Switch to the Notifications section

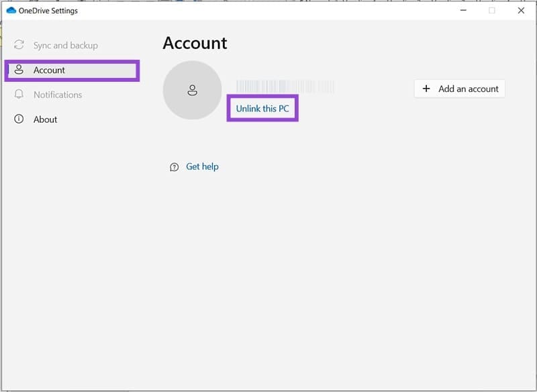pyautogui.click(x=58, y=95)
